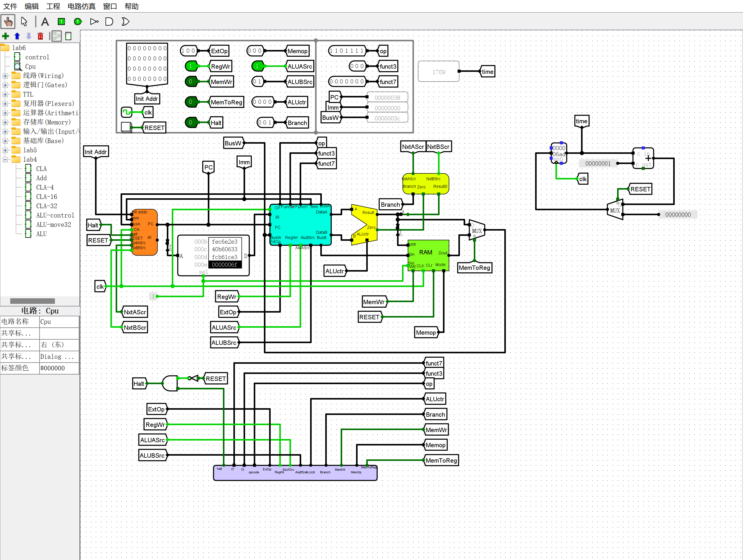Open the 编辑 menu

click(32, 6)
